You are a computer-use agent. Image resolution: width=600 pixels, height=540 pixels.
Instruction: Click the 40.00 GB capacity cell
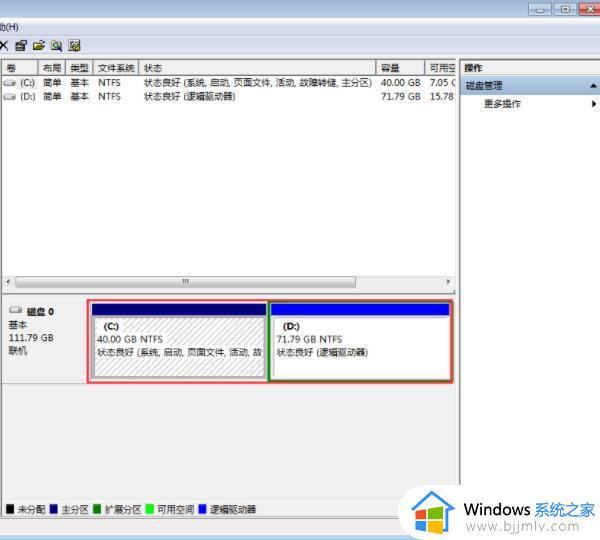click(401, 83)
